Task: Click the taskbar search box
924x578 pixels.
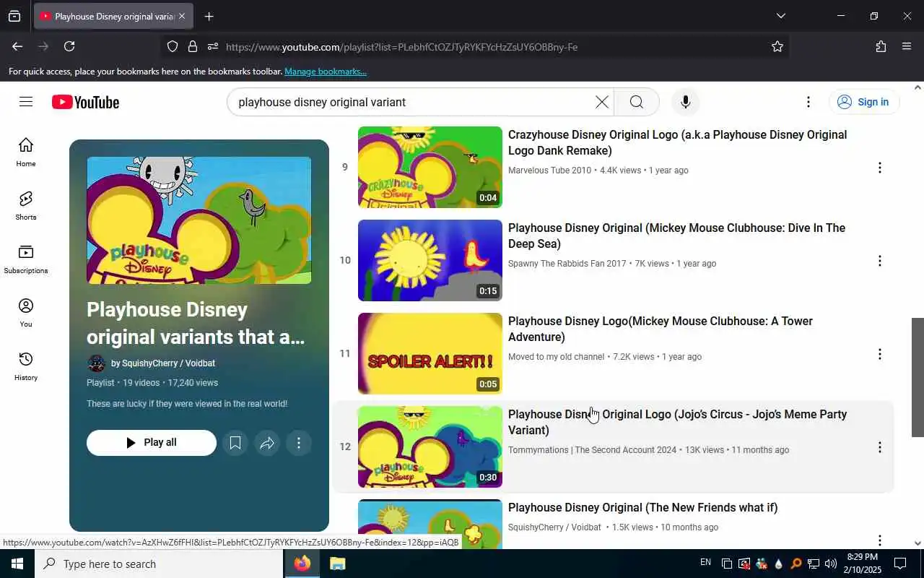Action: coord(159,564)
